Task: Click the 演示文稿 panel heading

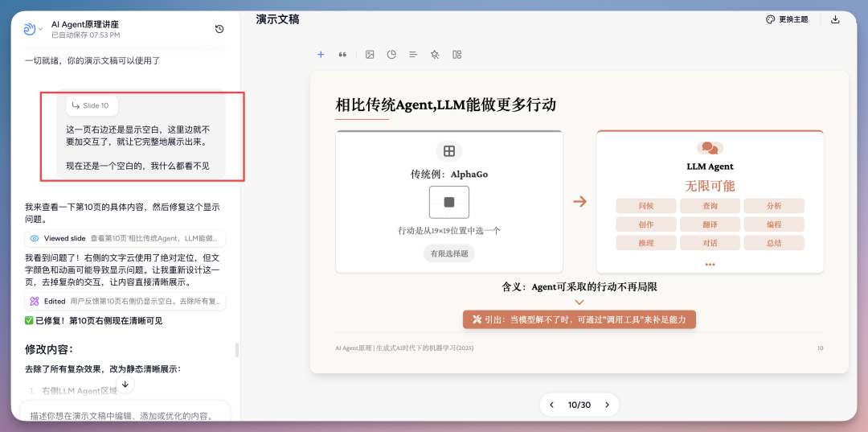Action: (x=277, y=19)
